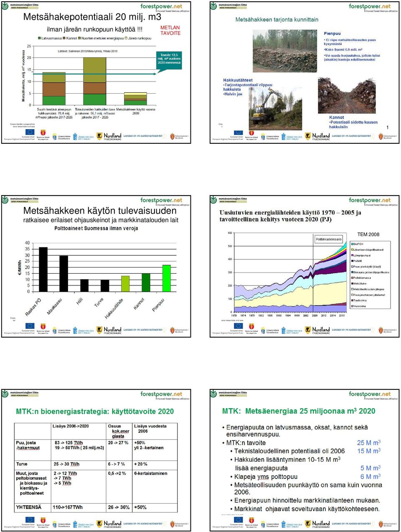Click the metsänomistajien liitto logo on the Metsähakepotentiaali slide
This screenshot has height=532, width=401.
pyautogui.click(x=20, y=6)
